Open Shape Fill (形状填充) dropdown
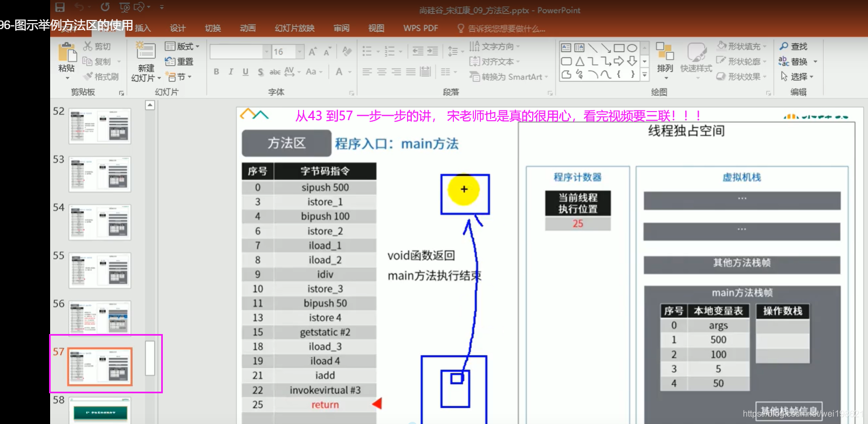 coord(742,46)
